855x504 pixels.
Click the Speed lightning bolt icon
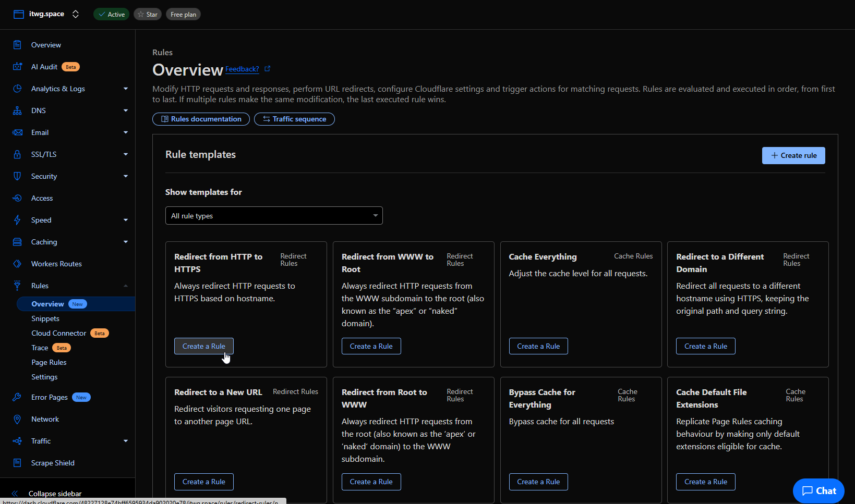17,220
